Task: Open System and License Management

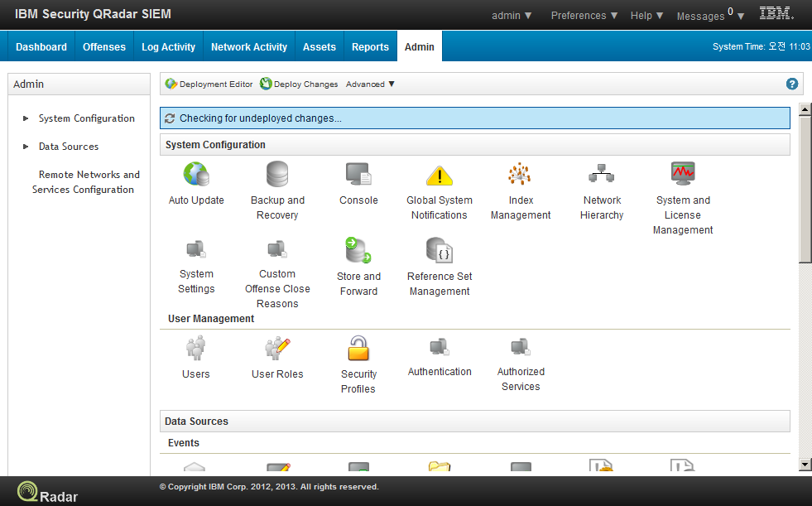Action: [683, 175]
